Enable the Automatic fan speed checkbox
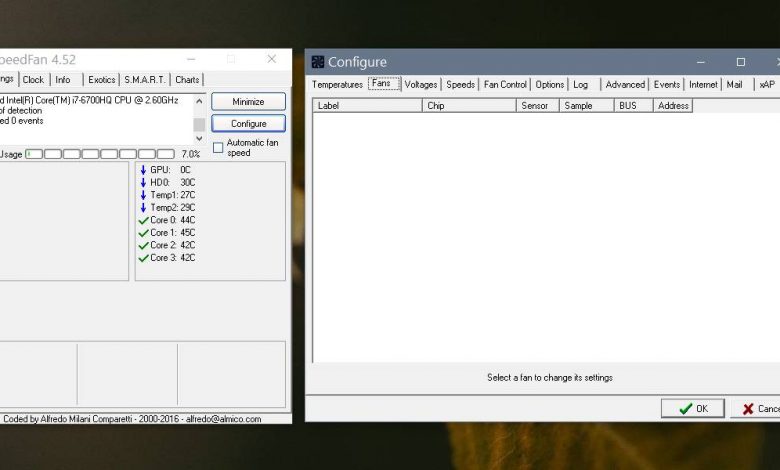Screen dimensions: 780x470 (218, 148)
